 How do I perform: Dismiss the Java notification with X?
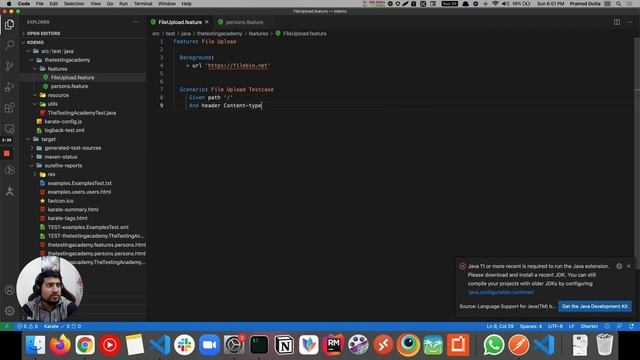pos(629,266)
